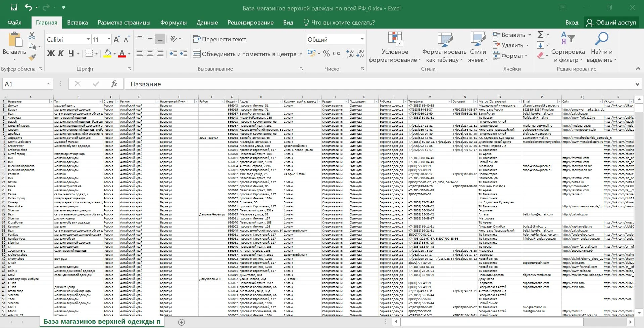
Task: Switch to the Данные tab
Action: coord(207,23)
